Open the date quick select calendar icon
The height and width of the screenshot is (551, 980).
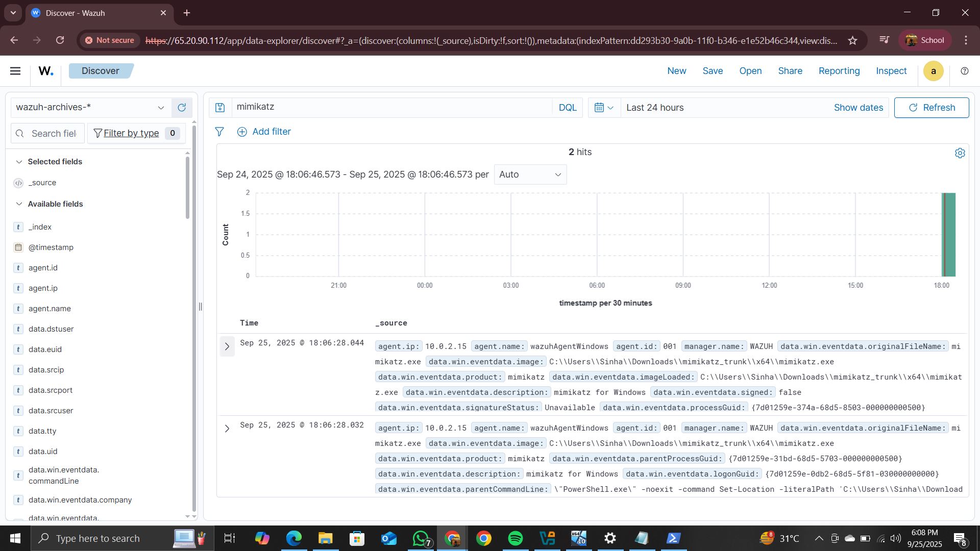[604, 107]
